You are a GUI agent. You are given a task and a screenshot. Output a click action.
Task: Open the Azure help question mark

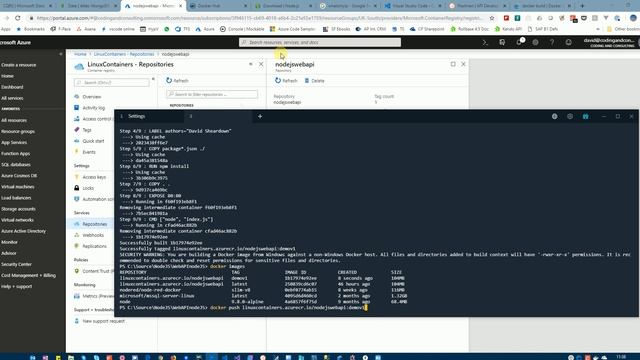pos(552,42)
